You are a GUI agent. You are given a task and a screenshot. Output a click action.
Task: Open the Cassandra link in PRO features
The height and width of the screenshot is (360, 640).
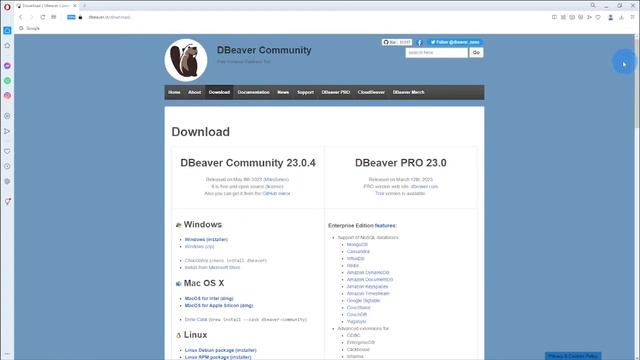pyautogui.click(x=358, y=251)
